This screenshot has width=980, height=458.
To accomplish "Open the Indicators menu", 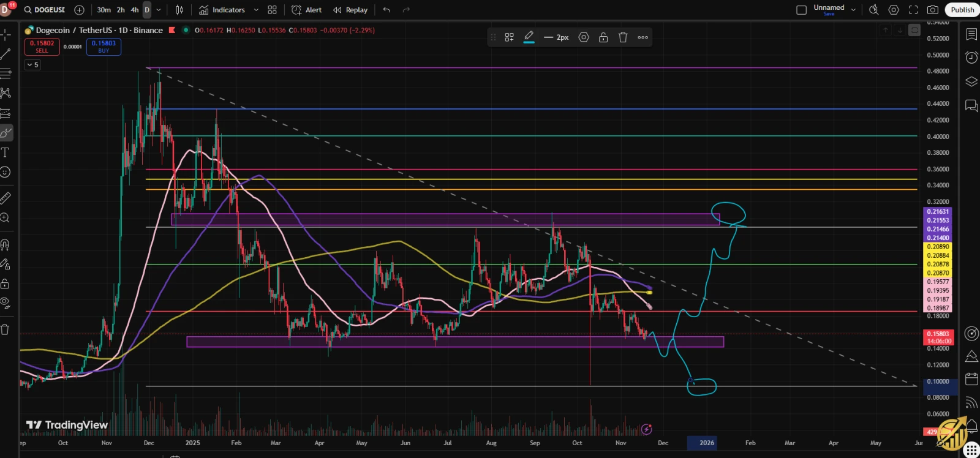I will [x=222, y=10].
